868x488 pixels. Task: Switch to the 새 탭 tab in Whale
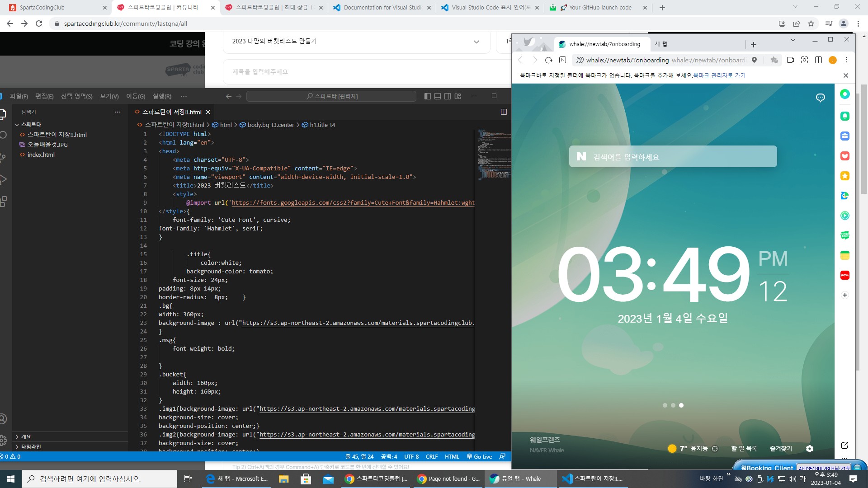(697, 44)
